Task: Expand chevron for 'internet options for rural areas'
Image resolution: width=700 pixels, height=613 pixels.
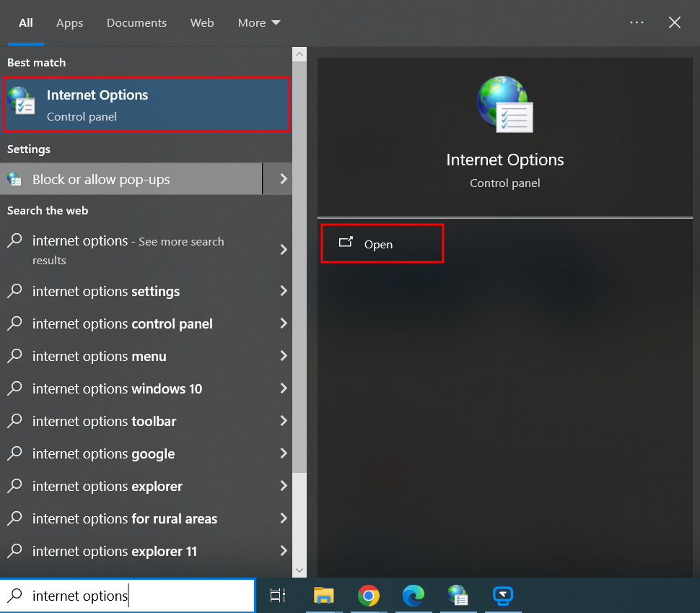Action: (283, 518)
